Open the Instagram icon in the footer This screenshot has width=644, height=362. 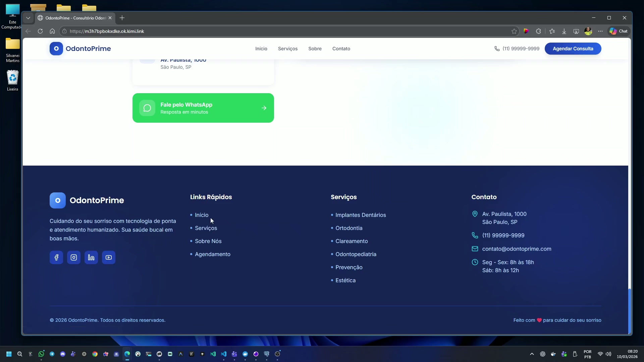coord(73,257)
